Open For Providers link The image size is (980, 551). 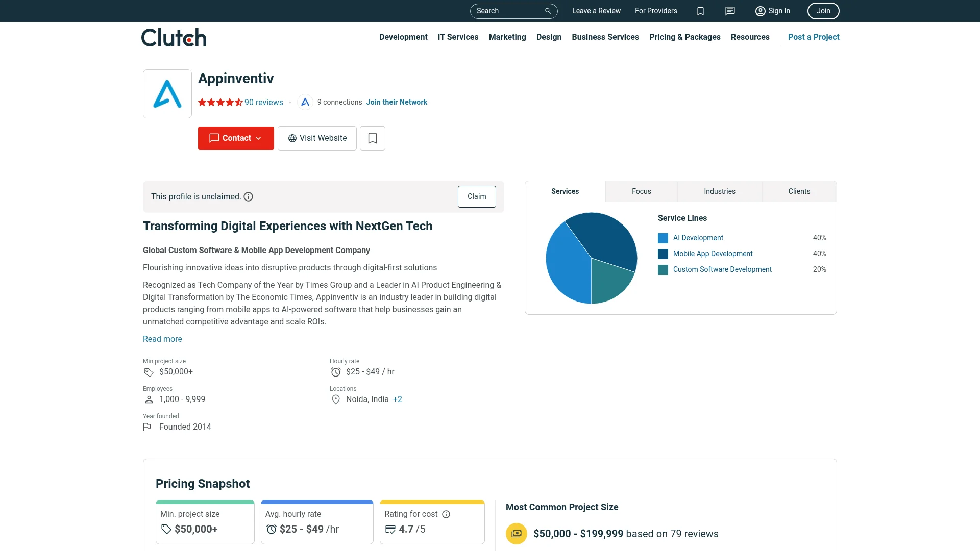656,11
